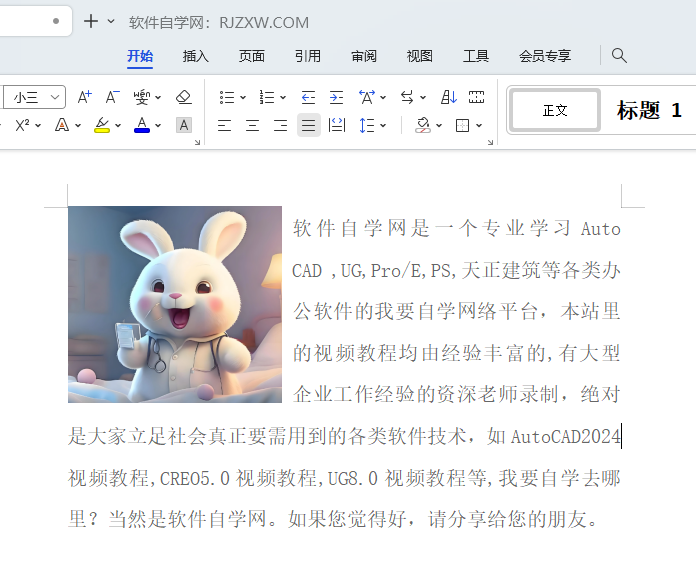Click the borders icon
The width and height of the screenshot is (696, 564).
point(463,126)
